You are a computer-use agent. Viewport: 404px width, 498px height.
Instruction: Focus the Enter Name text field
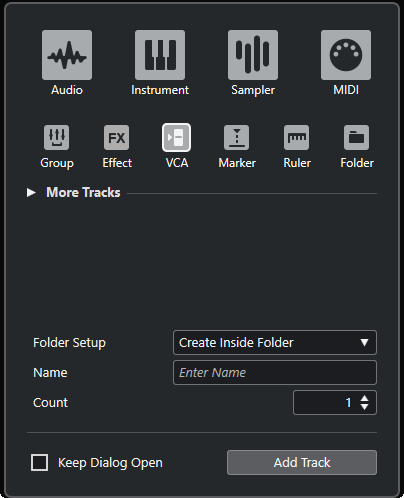(275, 373)
